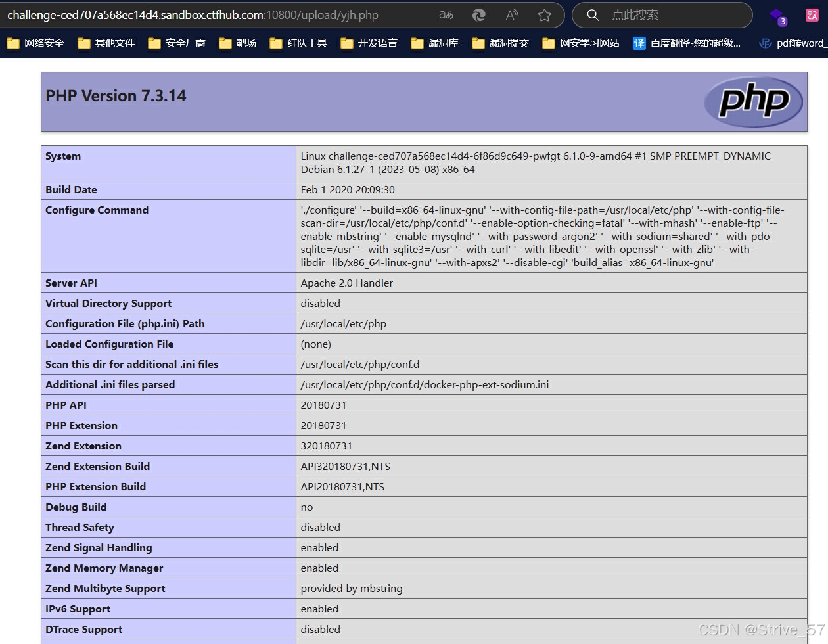Image resolution: width=828 pixels, height=644 pixels.
Task: Open the 漏洞库 bookmark folder
Action: click(x=434, y=43)
